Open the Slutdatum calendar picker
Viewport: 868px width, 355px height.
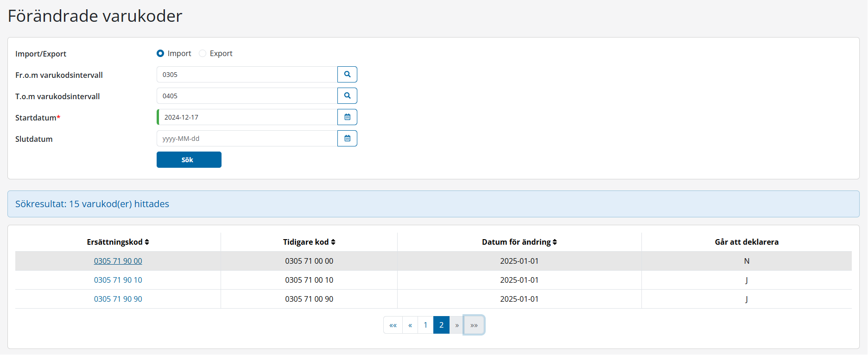click(347, 139)
